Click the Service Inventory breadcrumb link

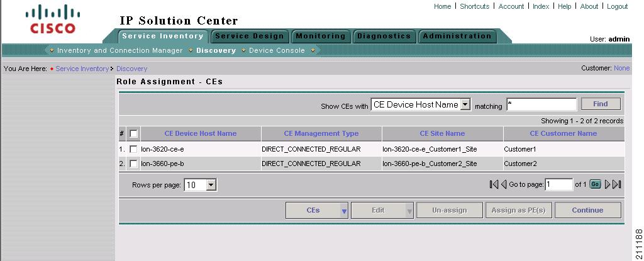point(82,69)
